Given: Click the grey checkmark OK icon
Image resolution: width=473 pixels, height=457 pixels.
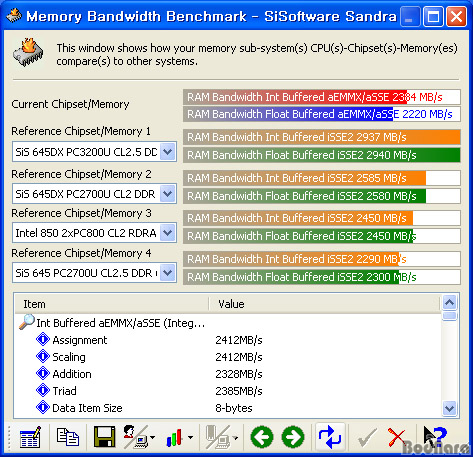Looking at the screenshot, I should (367, 438).
